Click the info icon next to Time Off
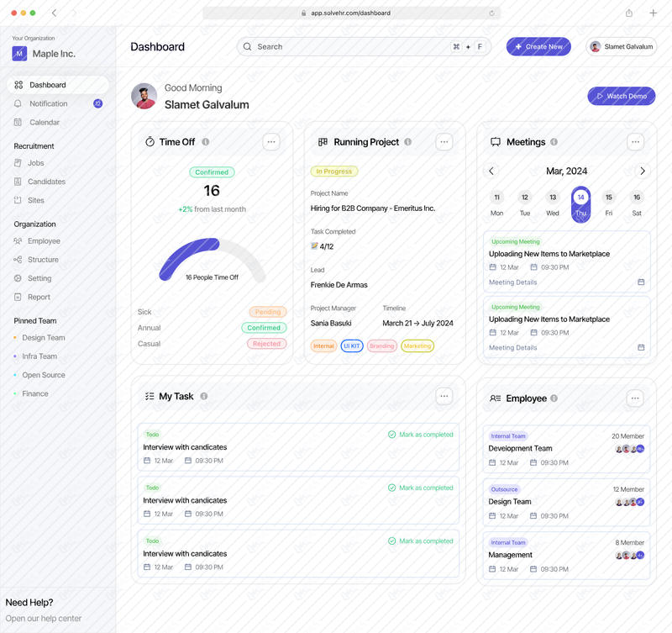Screen dimensions: 672x633 (x=206, y=142)
